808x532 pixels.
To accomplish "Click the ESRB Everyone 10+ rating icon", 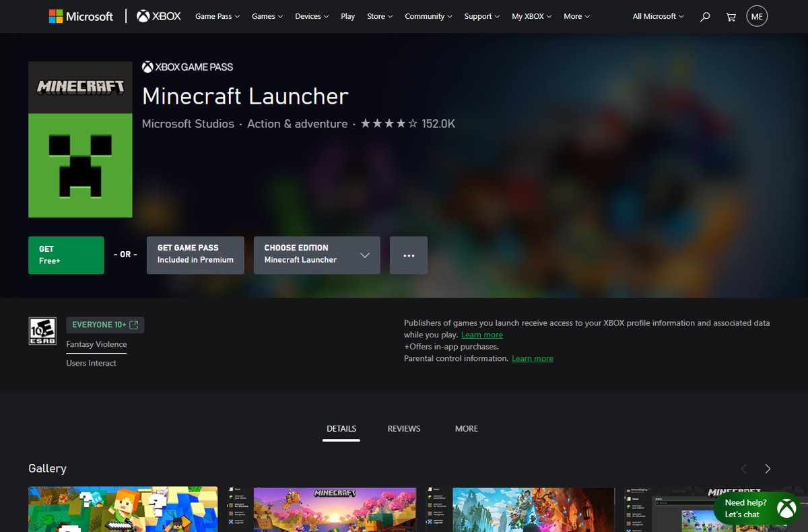I will click(42, 331).
